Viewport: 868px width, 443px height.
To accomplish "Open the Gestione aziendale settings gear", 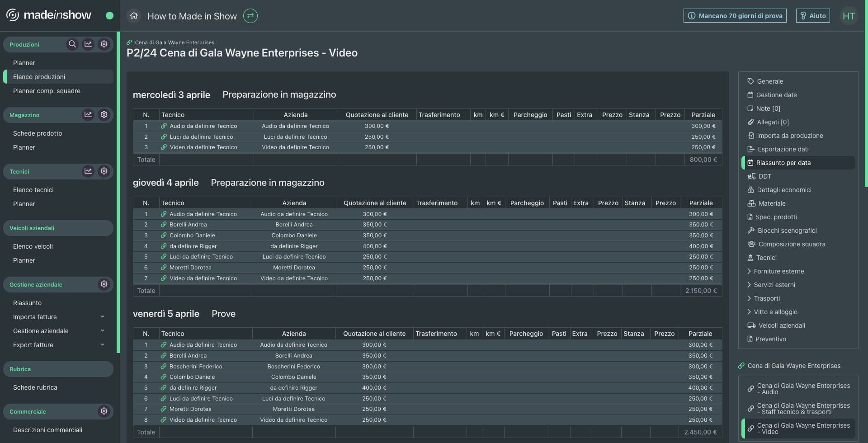I will 104,284.
